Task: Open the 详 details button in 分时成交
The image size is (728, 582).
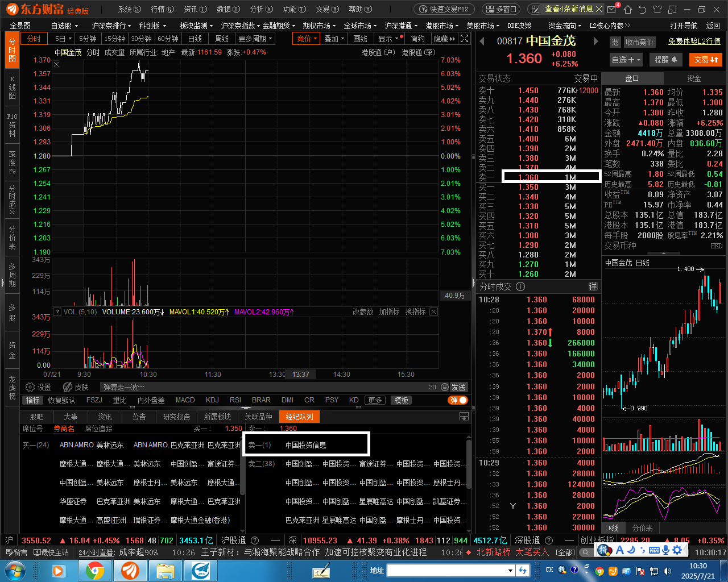Action: tap(593, 286)
